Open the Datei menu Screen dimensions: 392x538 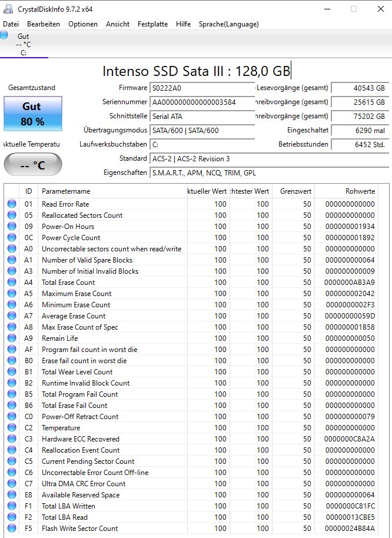11,24
